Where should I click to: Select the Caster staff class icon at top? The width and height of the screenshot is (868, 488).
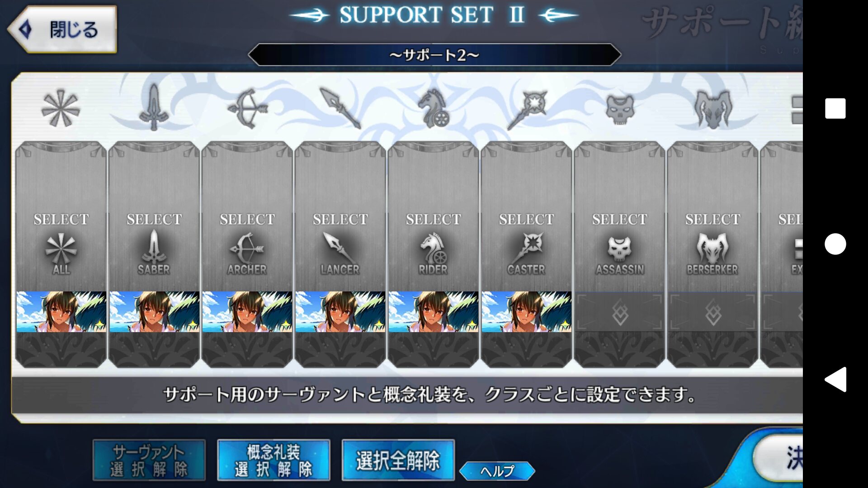527,109
